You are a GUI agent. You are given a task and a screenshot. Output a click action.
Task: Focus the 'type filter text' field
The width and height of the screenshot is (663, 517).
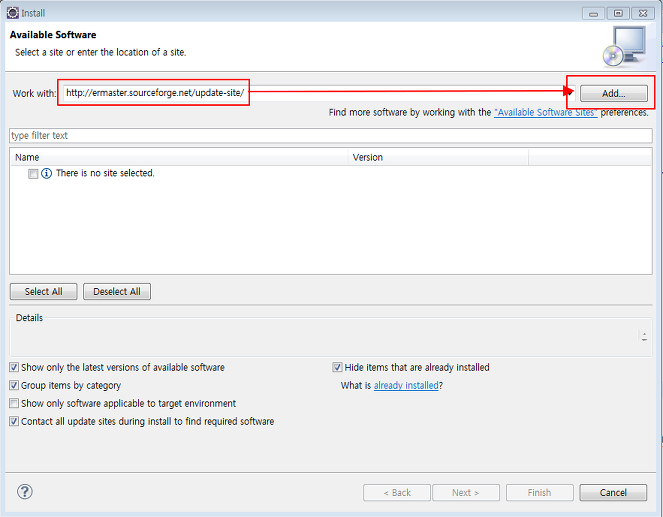click(x=331, y=136)
